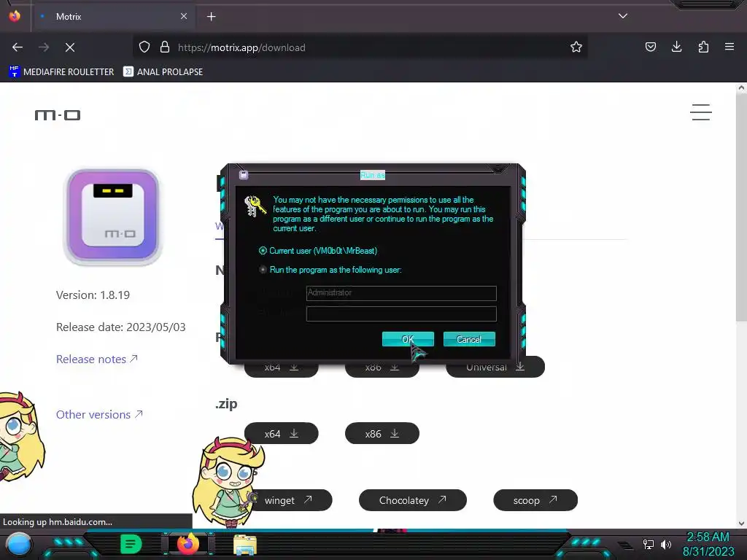The width and height of the screenshot is (747, 560).
Task: Open the Start orb on the taskbar
Action: coord(19,544)
